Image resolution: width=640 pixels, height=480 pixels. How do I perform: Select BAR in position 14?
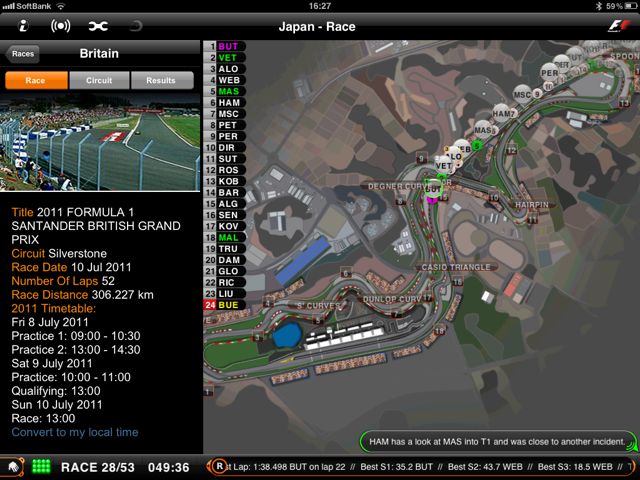coord(225,192)
